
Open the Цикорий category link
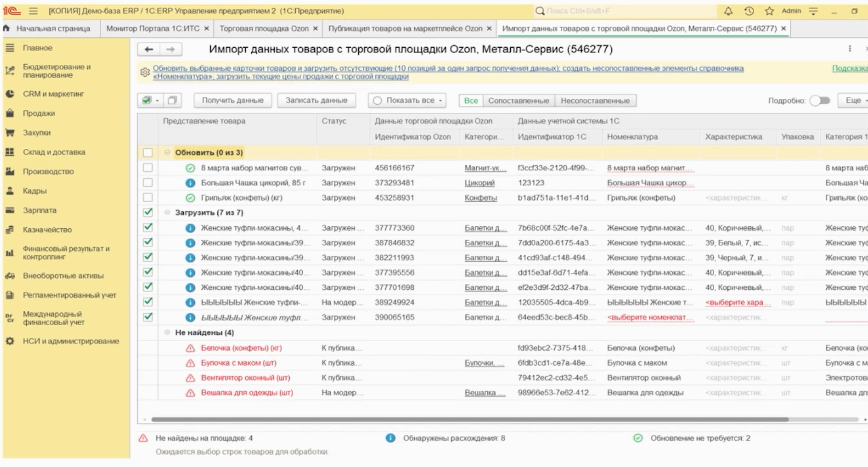tap(480, 183)
